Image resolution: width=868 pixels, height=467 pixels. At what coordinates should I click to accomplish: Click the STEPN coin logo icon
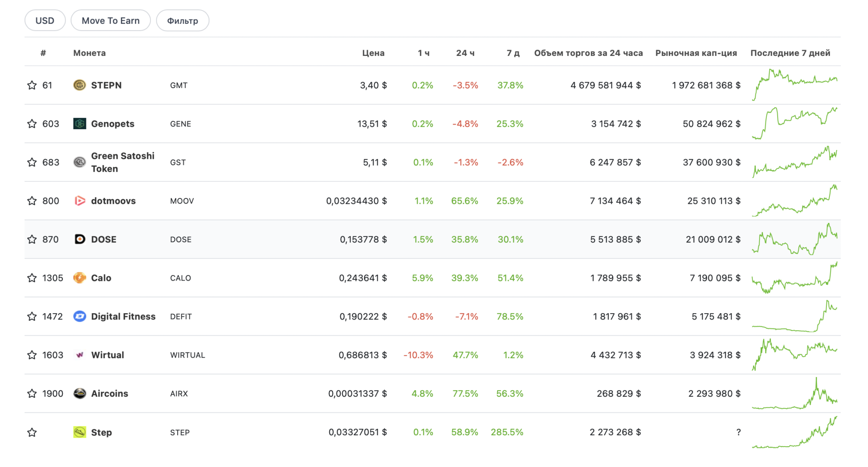click(x=79, y=85)
